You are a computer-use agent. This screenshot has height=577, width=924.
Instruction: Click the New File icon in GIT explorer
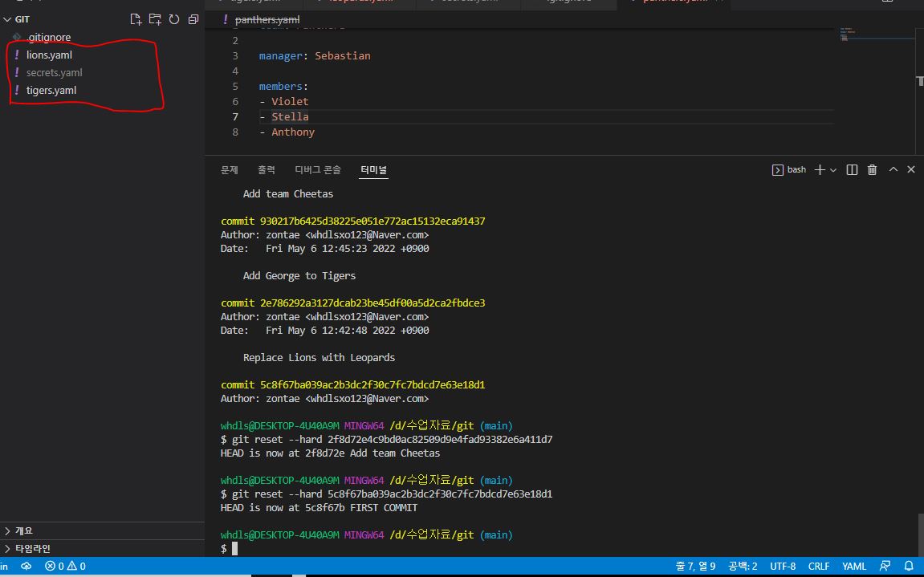[x=136, y=19]
